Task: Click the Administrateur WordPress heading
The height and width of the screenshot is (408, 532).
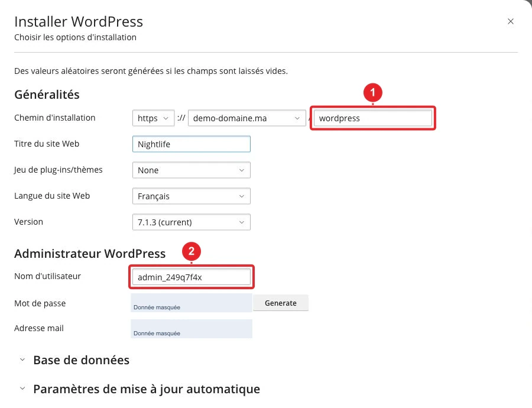Action: click(90, 254)
